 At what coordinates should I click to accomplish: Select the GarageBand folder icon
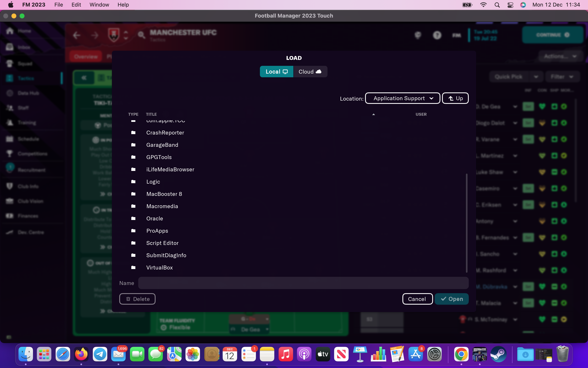tap(133, 145)
